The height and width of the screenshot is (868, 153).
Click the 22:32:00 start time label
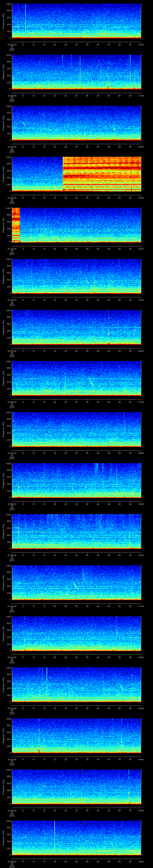[12, 197]
